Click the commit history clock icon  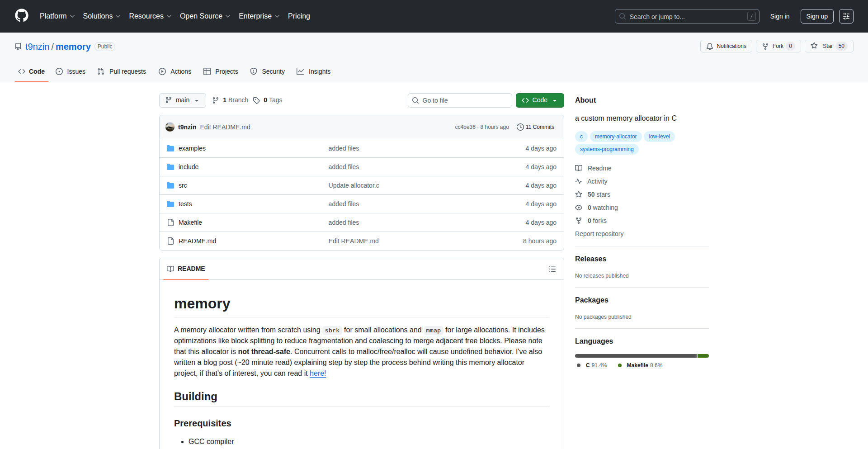click(x=520, y=127)
